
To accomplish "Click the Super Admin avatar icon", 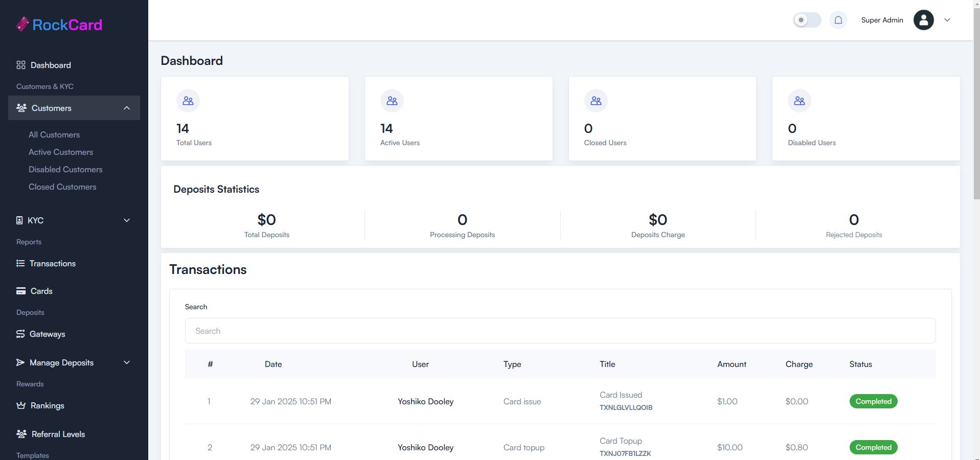I will click(x=923, y=20).
